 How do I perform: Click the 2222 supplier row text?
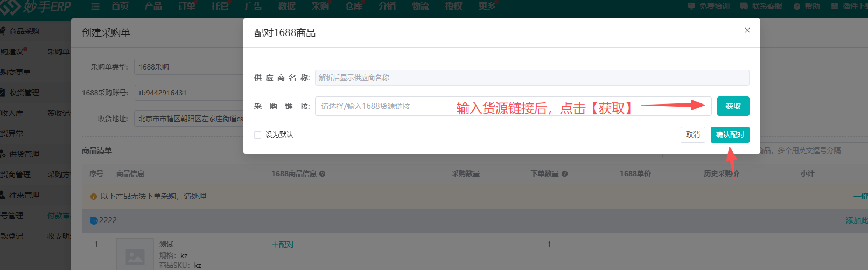(108, 220)
